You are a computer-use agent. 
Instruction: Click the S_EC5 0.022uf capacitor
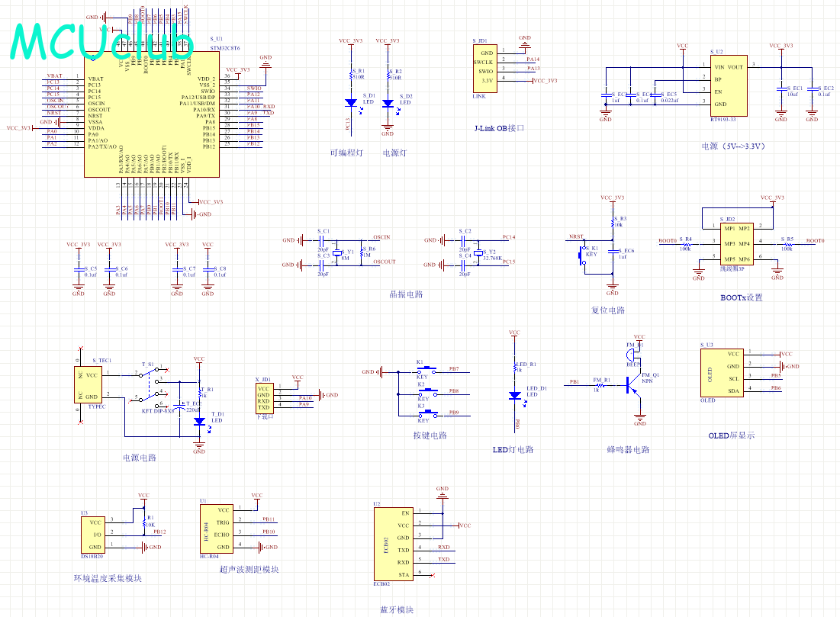coord(655,96)
